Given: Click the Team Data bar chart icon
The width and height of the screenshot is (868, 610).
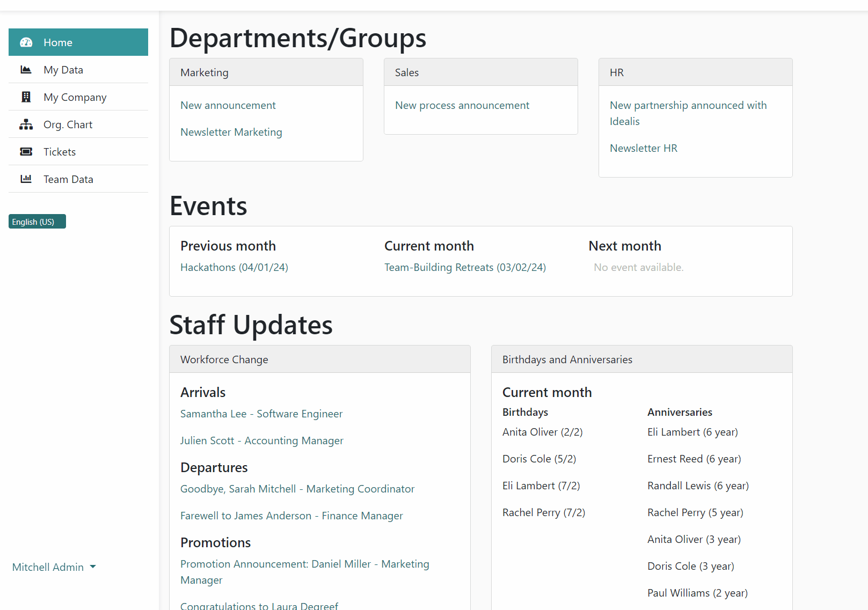Looking at the screenshot, I should tap(26, 179).
